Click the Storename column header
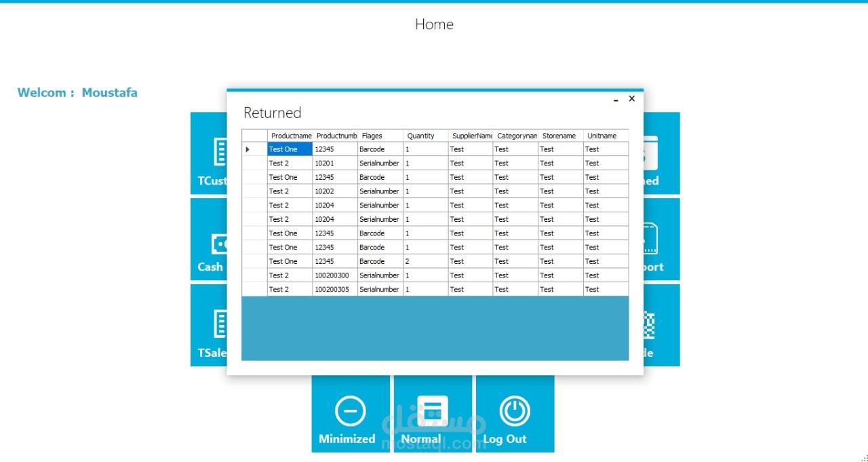The height and width of the screenshot is (462, 868). point(561,136)
